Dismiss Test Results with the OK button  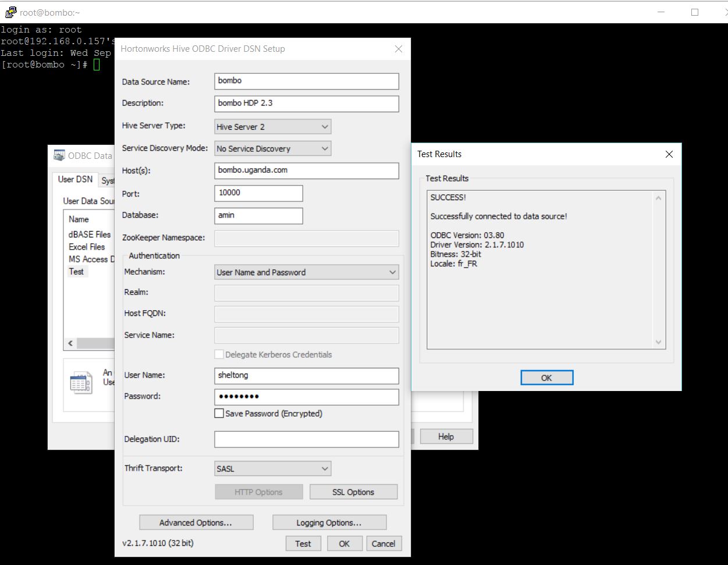pos(546,377)
